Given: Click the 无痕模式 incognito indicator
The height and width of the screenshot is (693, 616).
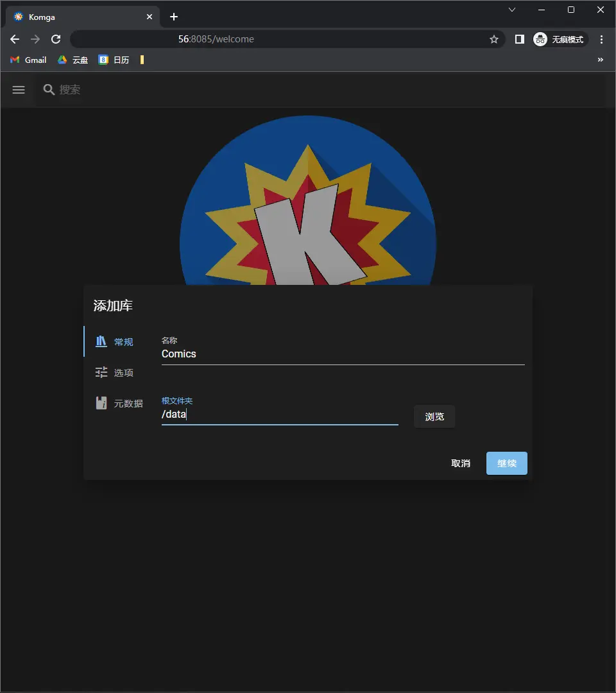Looking at the screenshot, I should 560,39.
